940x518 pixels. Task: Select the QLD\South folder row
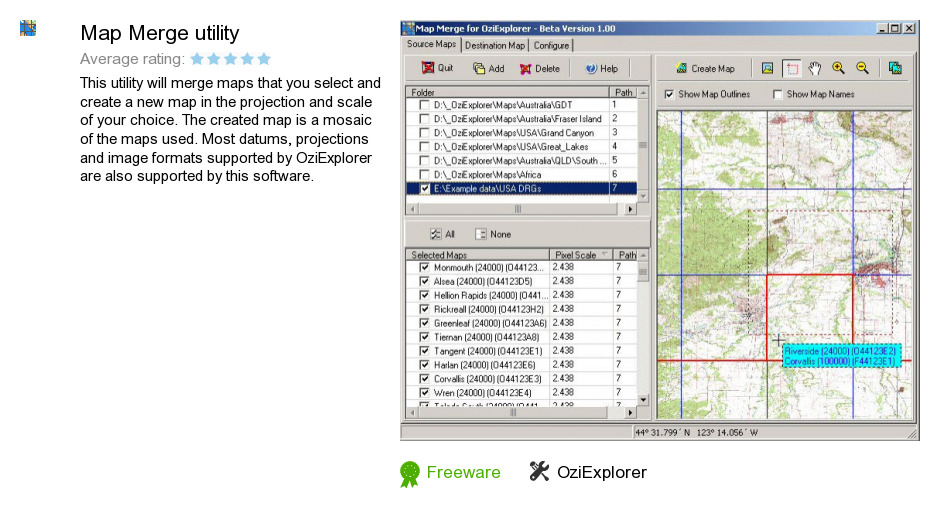(521, 161)
